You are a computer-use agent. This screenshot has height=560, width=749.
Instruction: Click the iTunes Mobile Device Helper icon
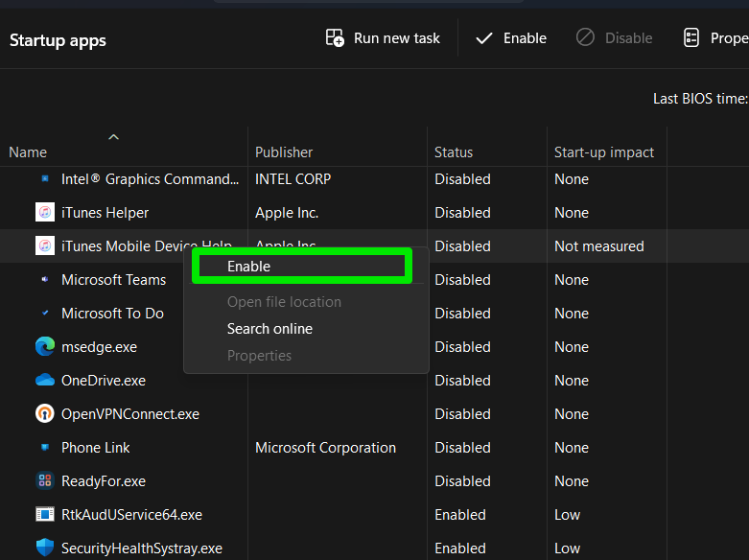(x=45, y=245)
